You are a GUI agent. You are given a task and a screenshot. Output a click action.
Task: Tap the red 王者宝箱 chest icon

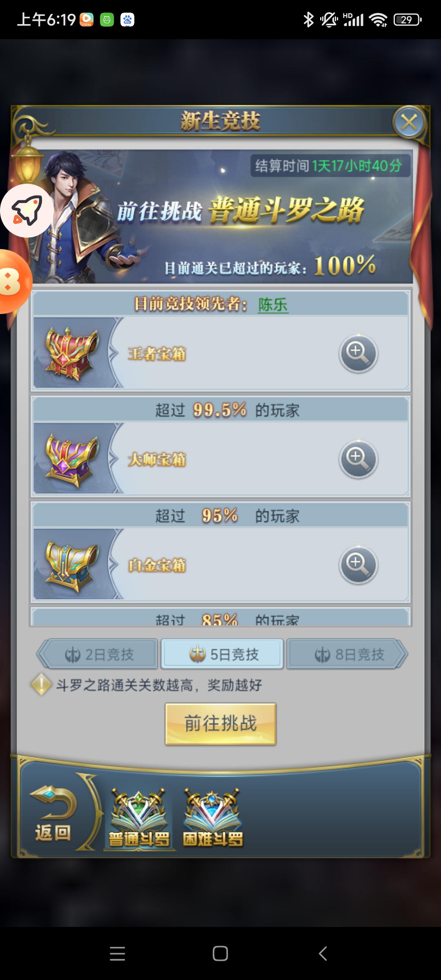[72, 353]
